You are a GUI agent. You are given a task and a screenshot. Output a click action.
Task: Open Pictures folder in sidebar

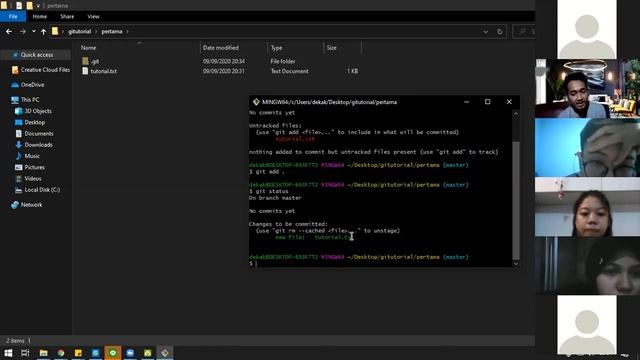pos(34,167)
